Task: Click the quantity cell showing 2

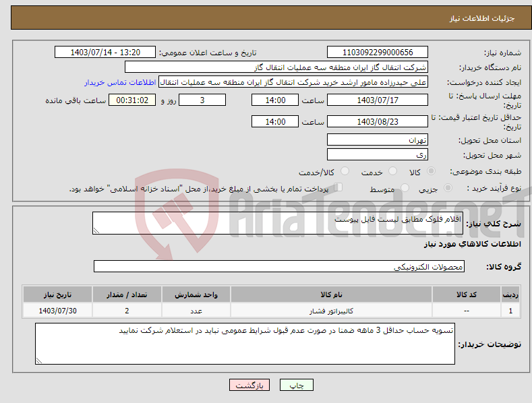Action: point(127,311)
